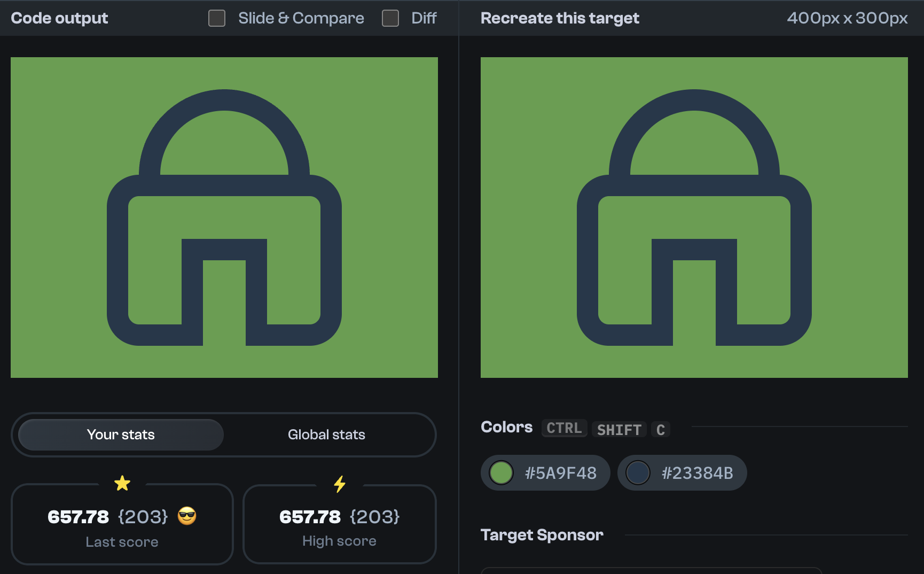The width and height of the screenshot is (924, 574).
Task: Enable the Diff checkbox
Action: (390, 18)
